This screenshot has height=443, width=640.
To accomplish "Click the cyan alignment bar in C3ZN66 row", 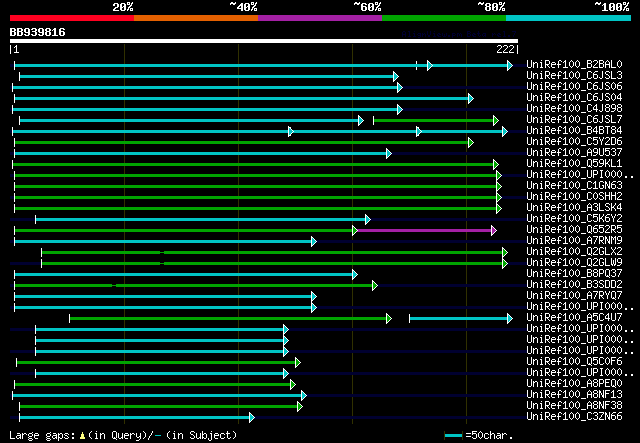I will (135, 418).
